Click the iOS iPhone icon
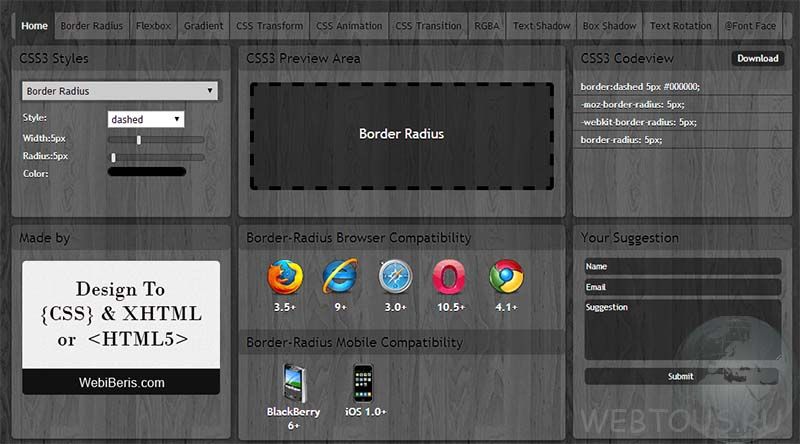Image resolution: width=800 pixels, height=444 pixels. click(x=363, y=383)
